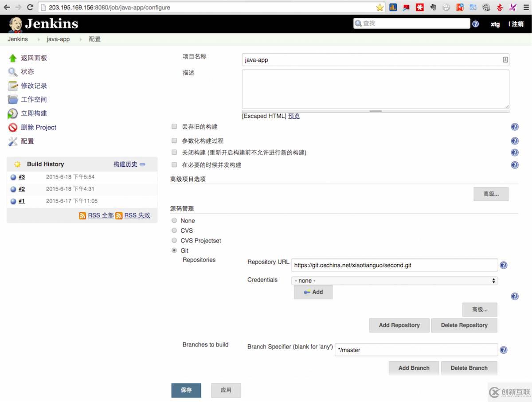532x402 pixels.
Task: Click the 配置 breadcrumb item
Action: [94, 39]
